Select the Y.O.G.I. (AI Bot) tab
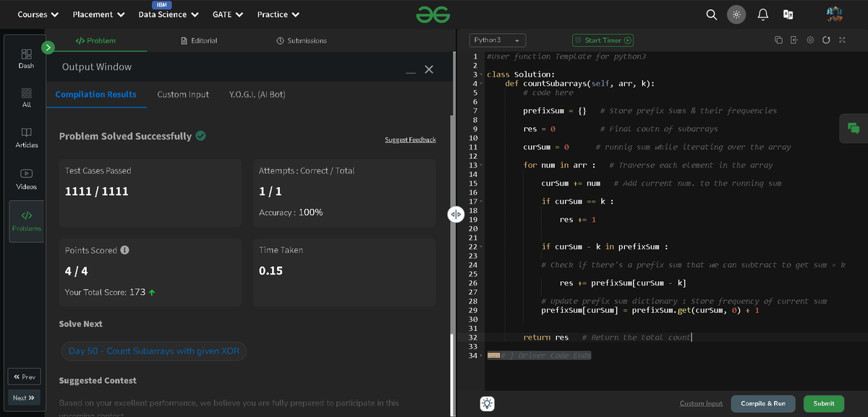The width and height of the screenshot is (868, 417). [257, 95]
